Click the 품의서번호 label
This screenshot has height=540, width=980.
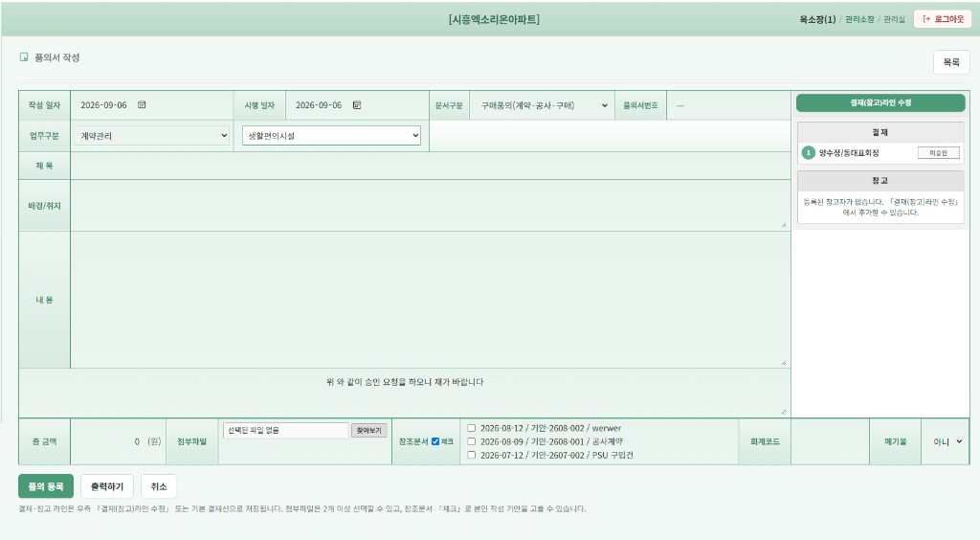640,105
